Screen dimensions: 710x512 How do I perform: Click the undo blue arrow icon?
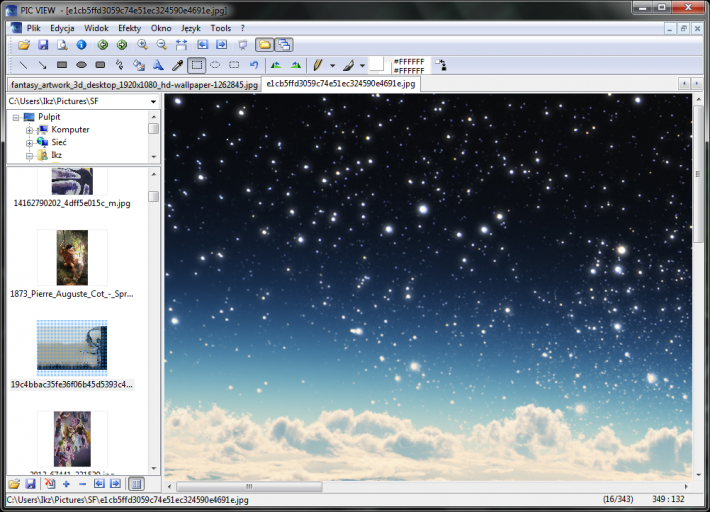point(254,65)
